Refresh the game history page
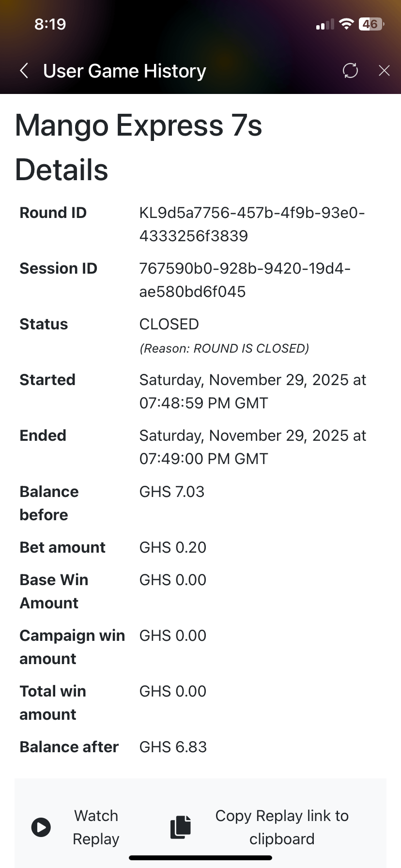Screen dimensions: 401x868 (350, 71)
